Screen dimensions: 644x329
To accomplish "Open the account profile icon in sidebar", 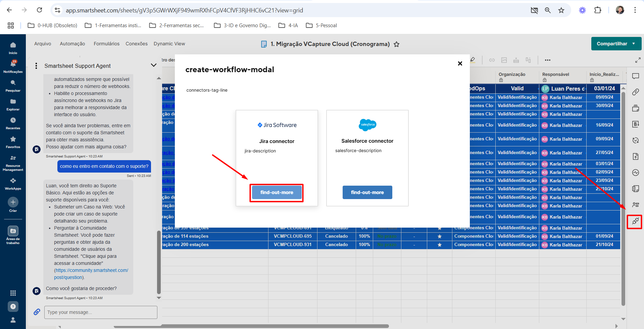I will (x=13, y=320).
